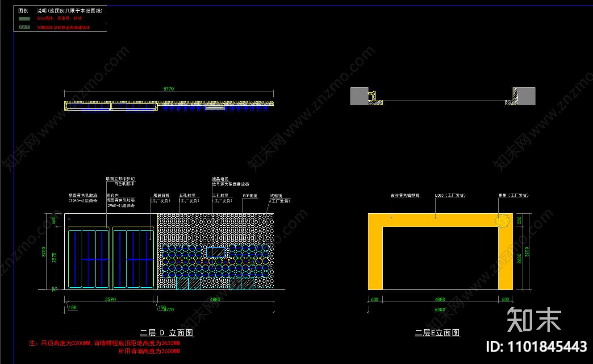Click the "说明(该图例只限于本张图纸)" header cell

(x=71, y=10)
